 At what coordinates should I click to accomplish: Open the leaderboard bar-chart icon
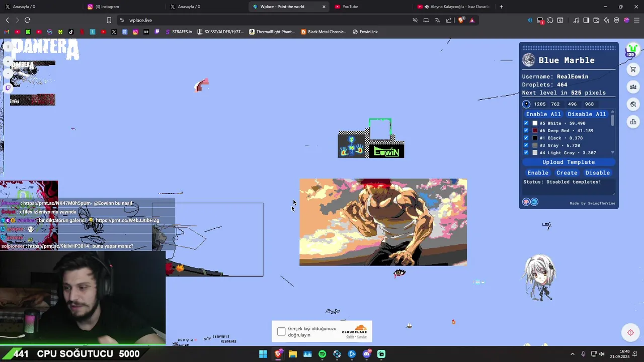coord(633,122)
